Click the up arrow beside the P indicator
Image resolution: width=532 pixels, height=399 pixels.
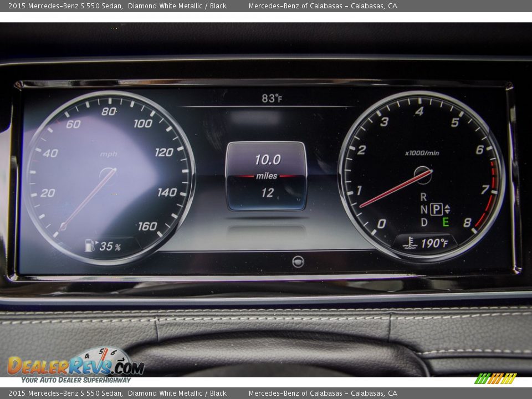coord(447,206)
